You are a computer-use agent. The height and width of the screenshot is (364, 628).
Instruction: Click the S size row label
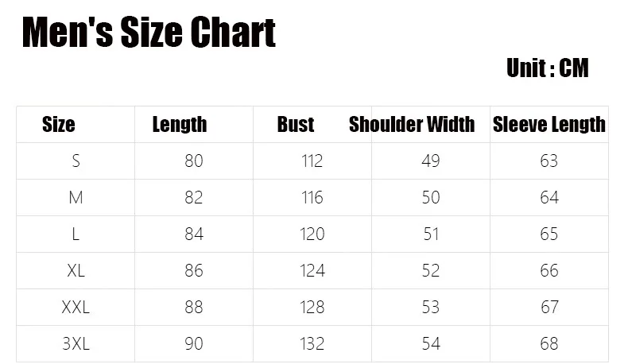pos(76,161)
